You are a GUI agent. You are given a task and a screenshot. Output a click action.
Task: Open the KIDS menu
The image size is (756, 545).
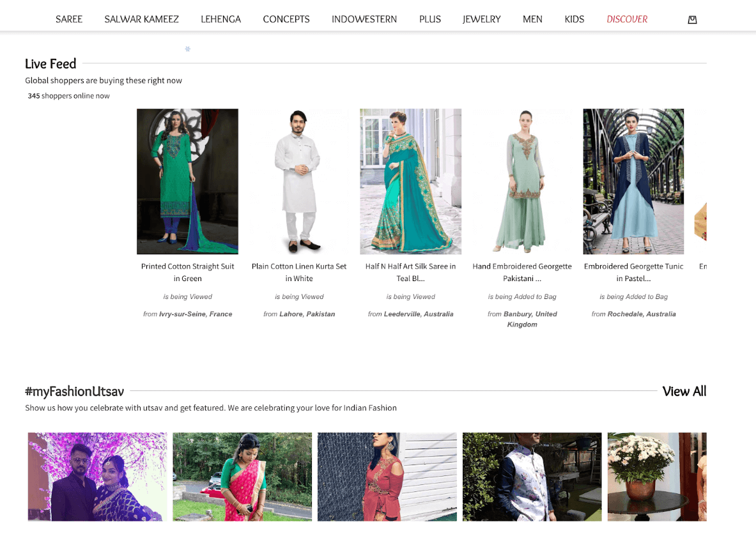[x=575, y=19]
